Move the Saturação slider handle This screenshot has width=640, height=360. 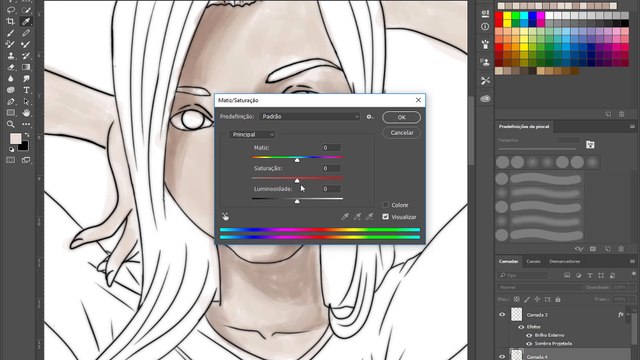point(297,180)
